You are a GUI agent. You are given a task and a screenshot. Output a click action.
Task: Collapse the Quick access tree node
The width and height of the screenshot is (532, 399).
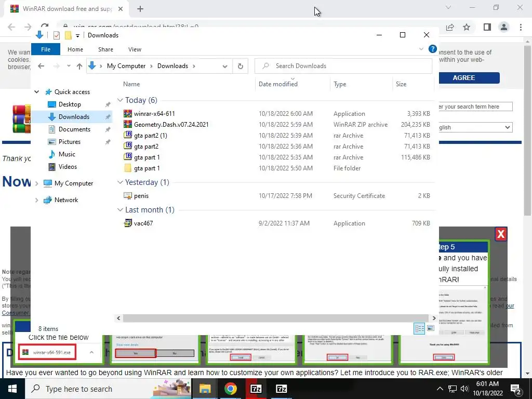point(37,92)
